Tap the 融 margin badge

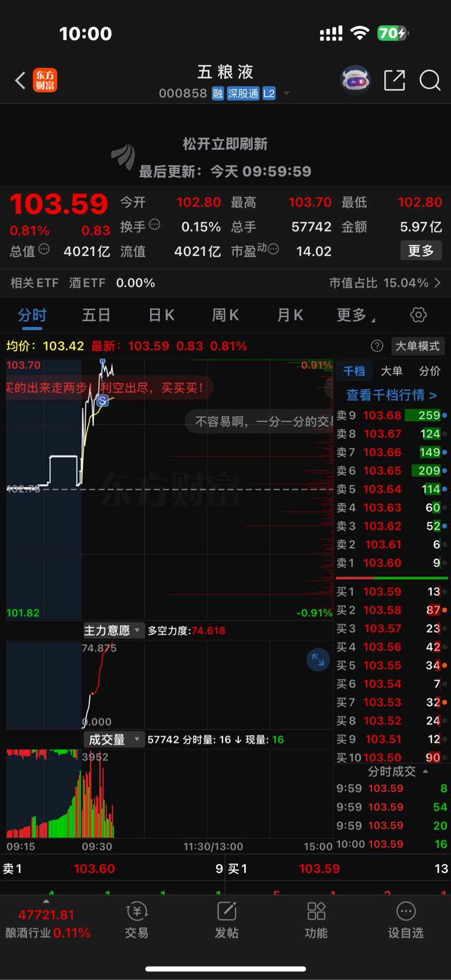pos(218,93)
